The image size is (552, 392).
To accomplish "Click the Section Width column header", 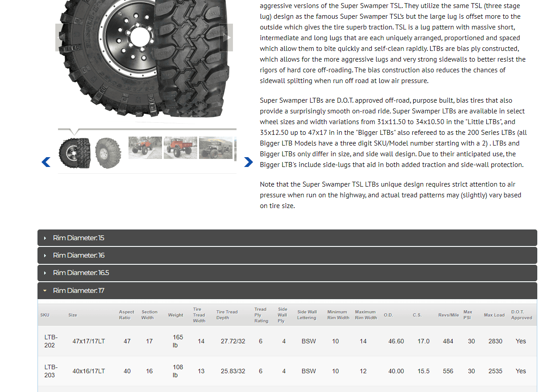I will [x=149, y=315].
